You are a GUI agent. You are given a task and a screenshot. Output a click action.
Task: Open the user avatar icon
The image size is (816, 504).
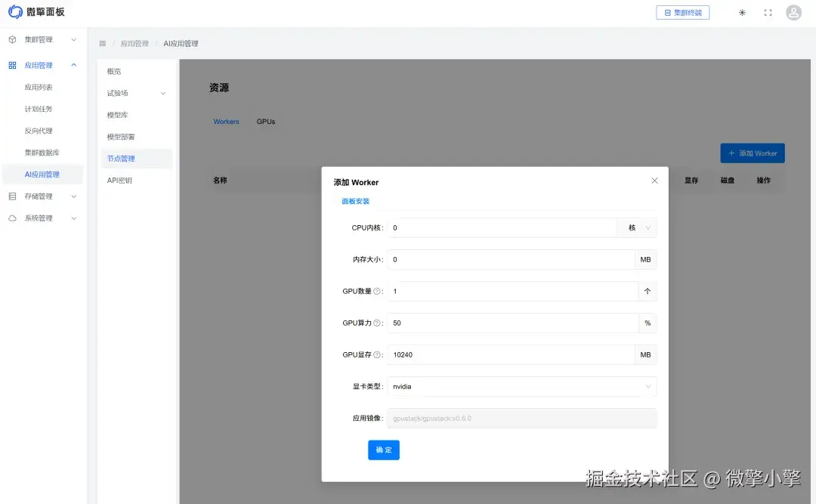(x=793, y=13)
